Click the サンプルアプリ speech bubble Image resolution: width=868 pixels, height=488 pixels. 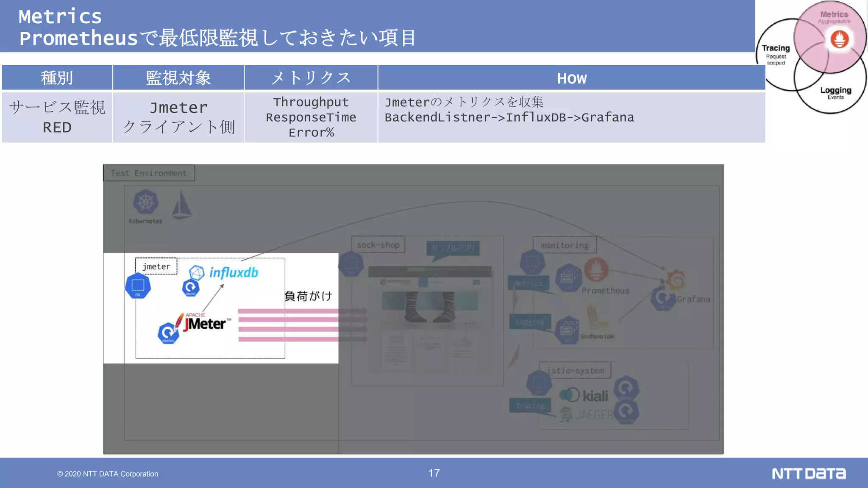453,248
